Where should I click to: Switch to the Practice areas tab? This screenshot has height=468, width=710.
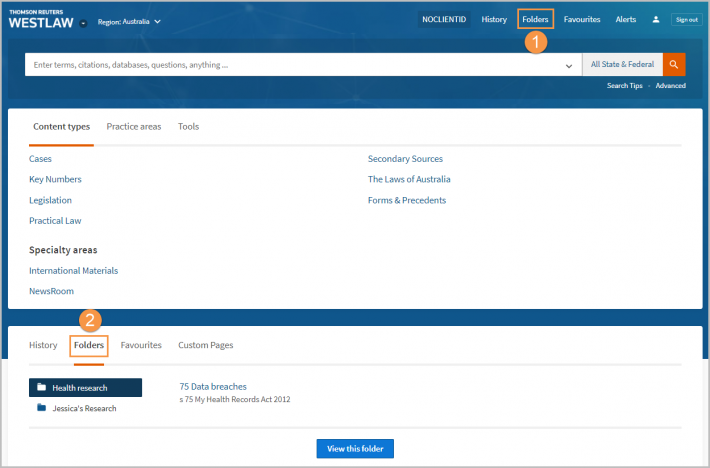click(134, 127)
